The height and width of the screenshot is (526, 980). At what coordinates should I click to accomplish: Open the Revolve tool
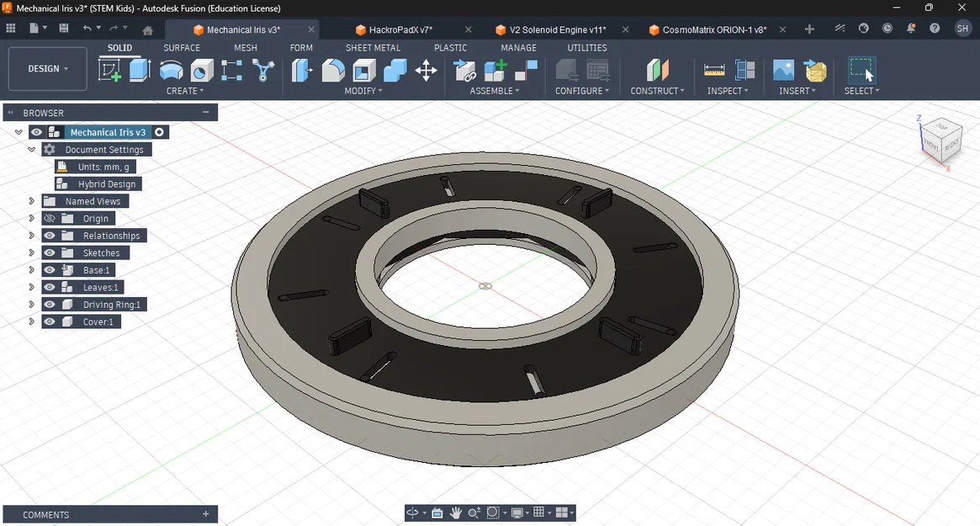click(171, 71)
